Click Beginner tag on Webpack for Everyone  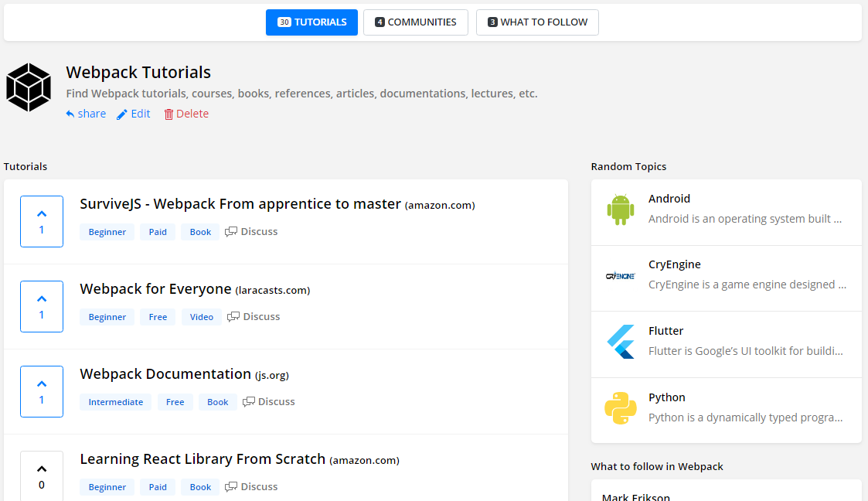pos(107,317)
